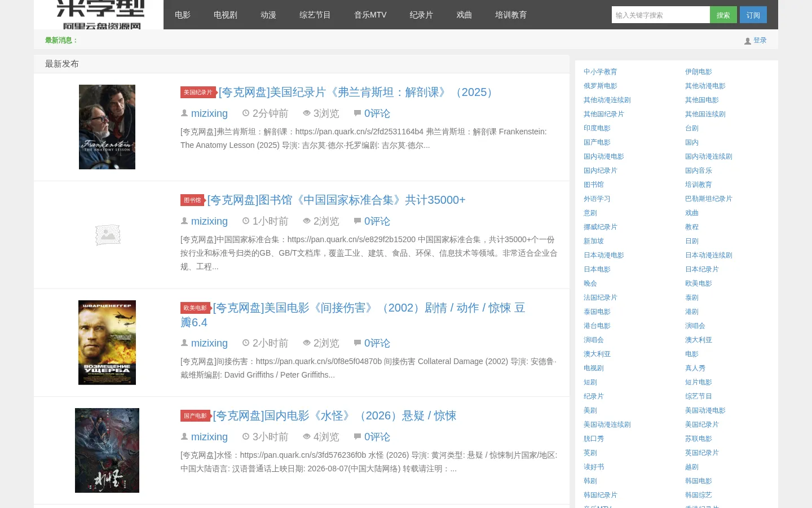The height and width of the screenshot is (508, 812).
Task: Click the comment bubble icon in the 水怪 post
Action: [x=357, y=437]
